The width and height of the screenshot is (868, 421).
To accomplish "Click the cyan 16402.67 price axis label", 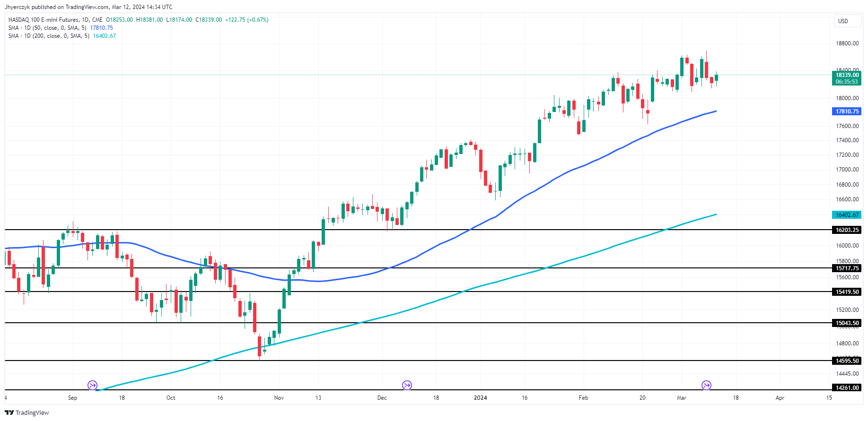I will click(847, 215).
